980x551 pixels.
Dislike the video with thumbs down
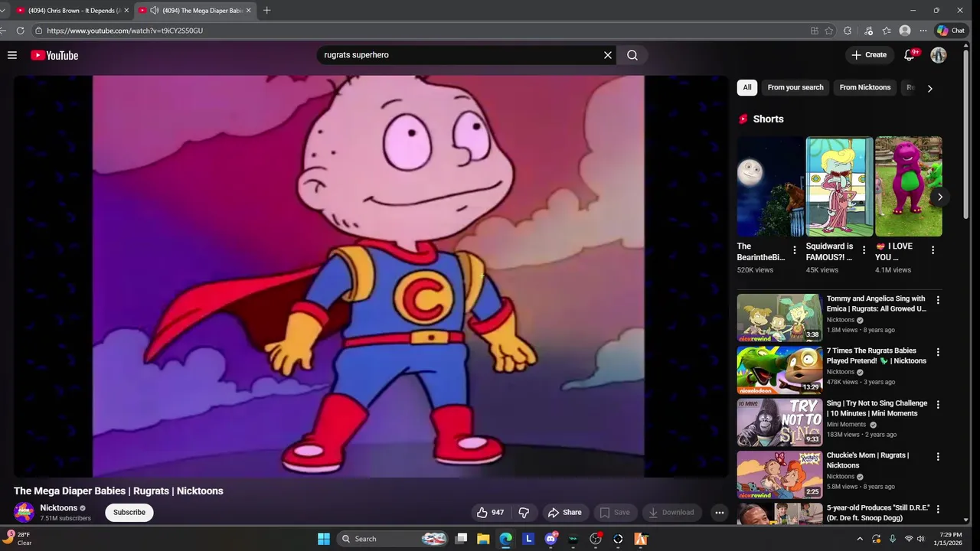pos(524,513)
